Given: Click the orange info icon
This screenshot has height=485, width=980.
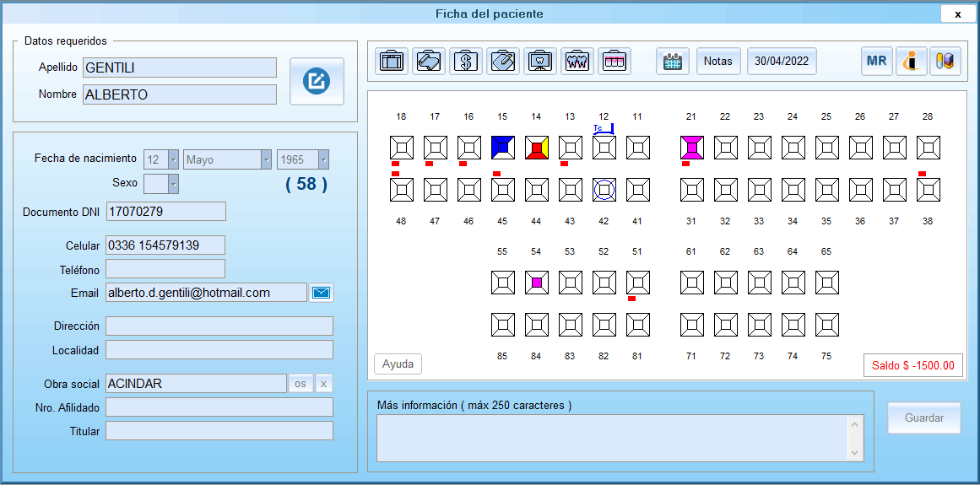Looking at the screenshot, I should click(911, 62).
